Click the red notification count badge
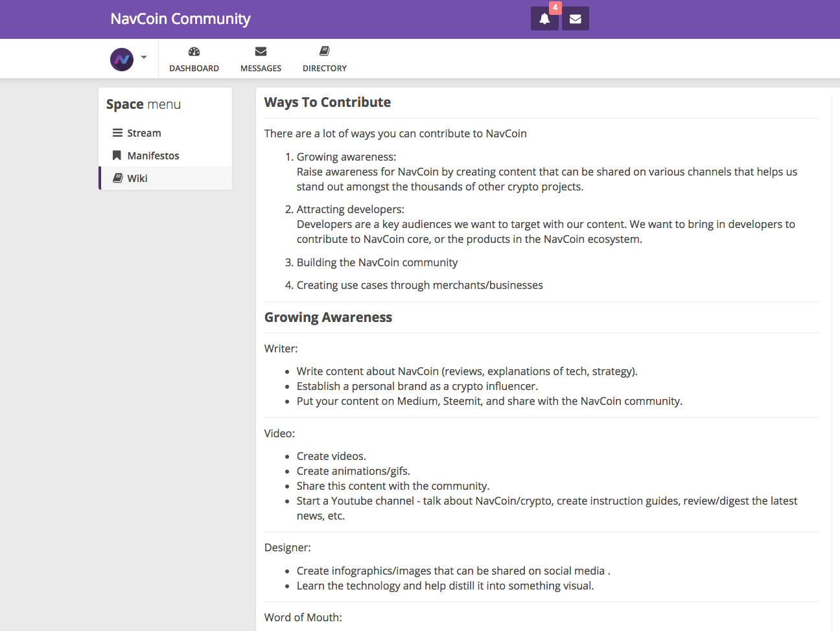840x631 pixels. pos(555,8)
